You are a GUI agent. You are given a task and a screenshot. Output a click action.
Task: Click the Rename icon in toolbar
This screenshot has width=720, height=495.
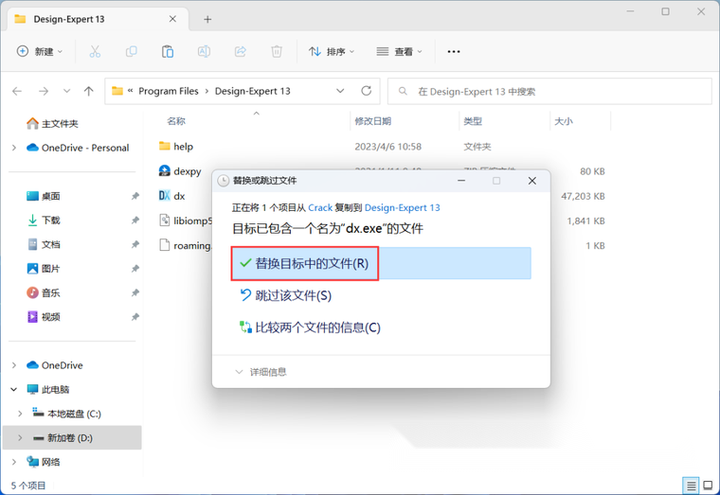tap(204, 51)
